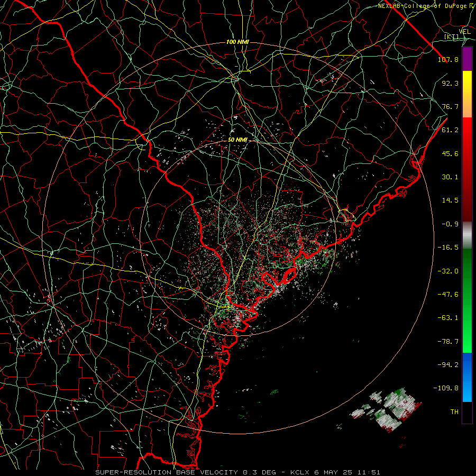Screen dimensions: 476x476
Task: Click the blue segment of the color bar
Action: click(467, 377)
